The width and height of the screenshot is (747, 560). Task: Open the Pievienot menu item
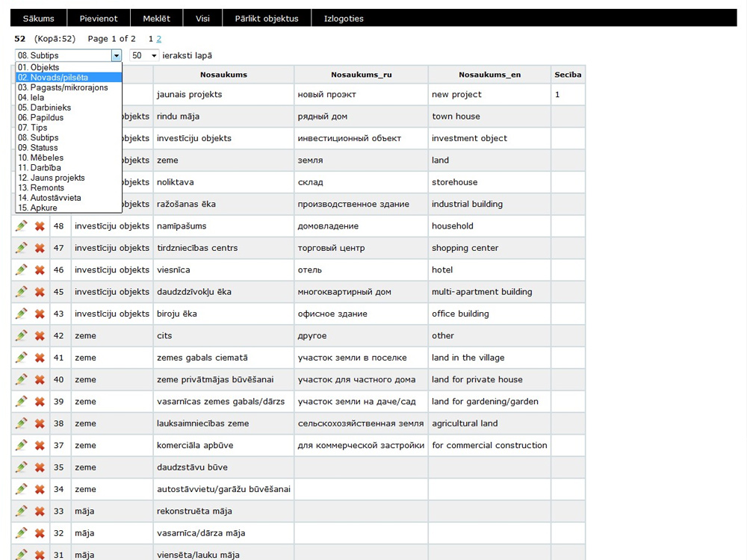pos(99,19)
